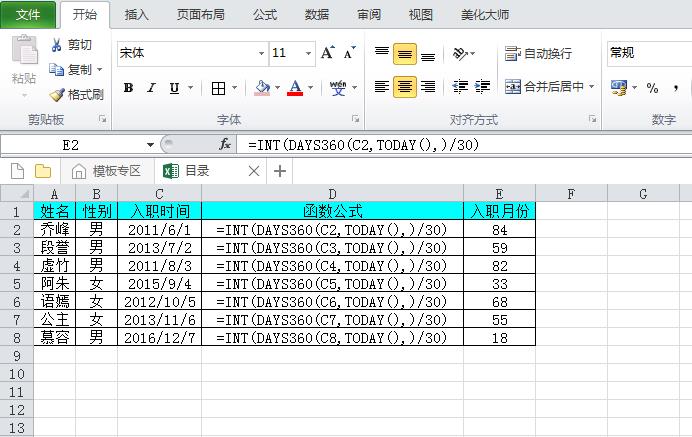Select cell D1 with header 函数公式
Screen dimensions: 692x437
(332, 211)
